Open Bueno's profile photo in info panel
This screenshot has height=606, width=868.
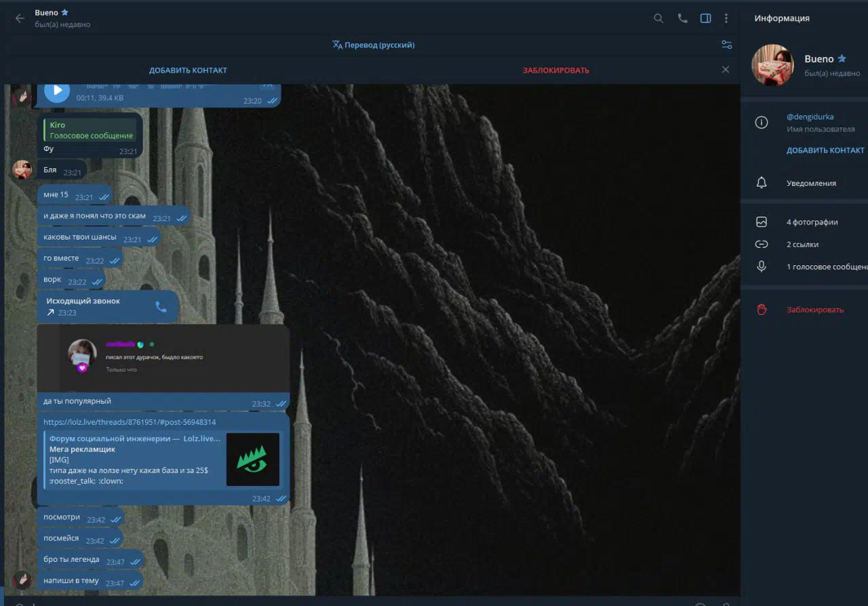(x=772, y=65)
